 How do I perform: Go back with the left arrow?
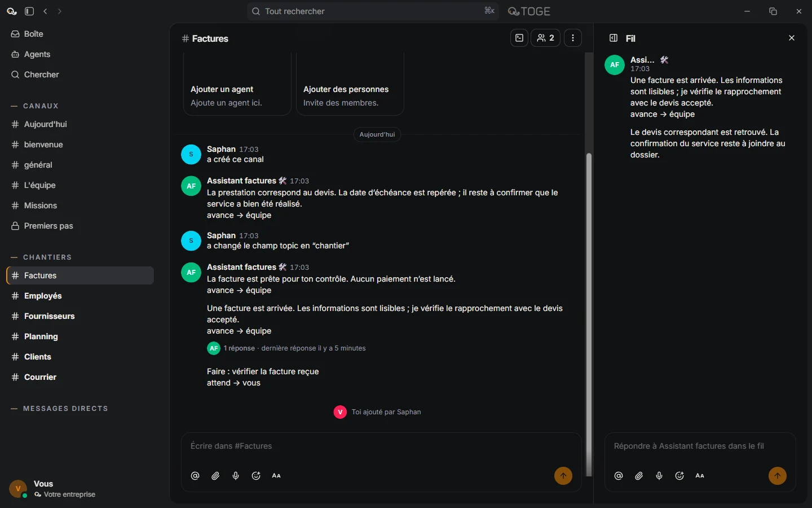(x=46, y=11)
